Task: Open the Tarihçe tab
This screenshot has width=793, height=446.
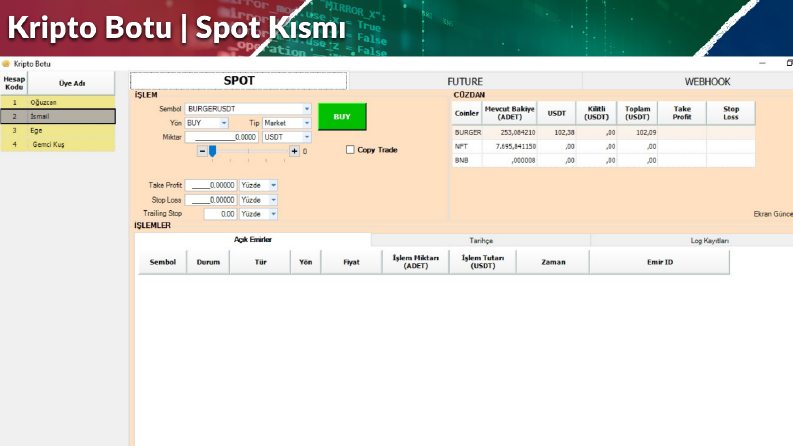Action: (x=480, y=241)
